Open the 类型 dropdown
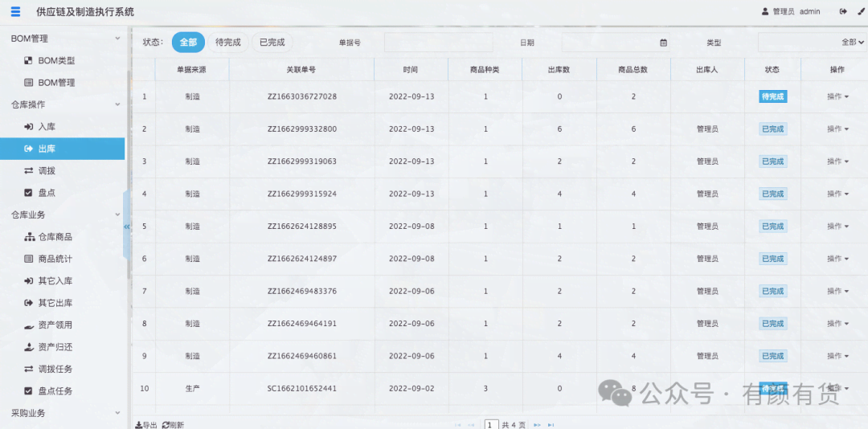868x429 pixels. tap(812, 43)
